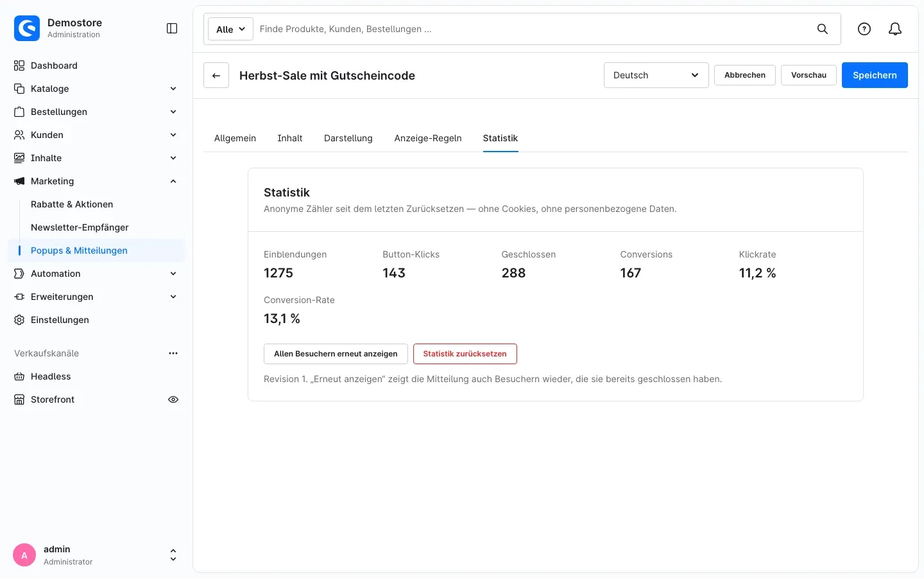924x578 pixels.
Task: Open the help question-mark icon
Action: 864,29
